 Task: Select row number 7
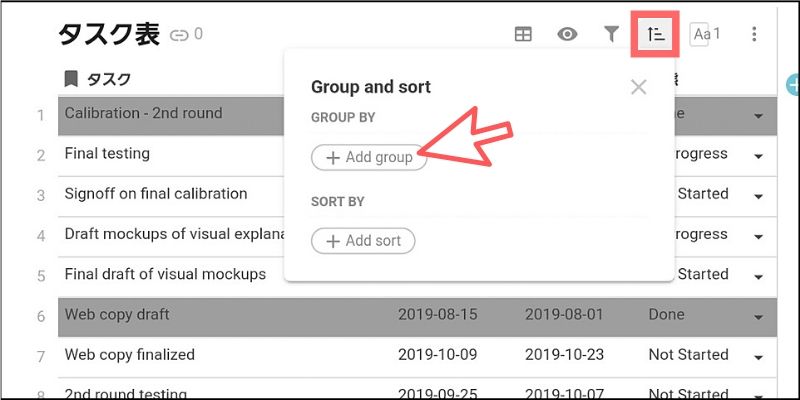(x=41, y=357)
